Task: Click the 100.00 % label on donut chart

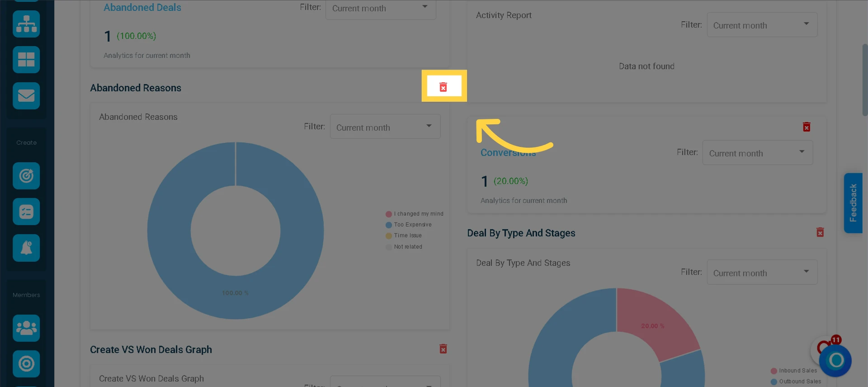Action: pyautogui.click(x=235, y=293)
